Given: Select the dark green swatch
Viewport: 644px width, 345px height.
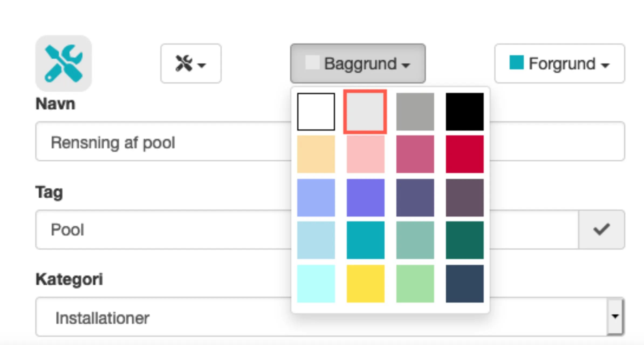Looking at the screenshot, I should point(465,240).
